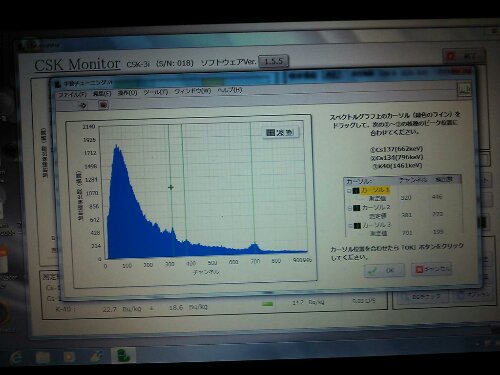Viewport: 500px width, 375px height.
Task: Click the graph thumbnail icon in dialog corner
Action: click(x=464, y=89)
